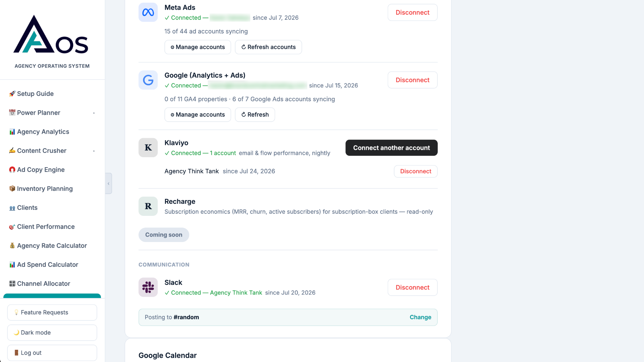The image size is (644, 362).
Task: Click the highlighted teal sidebar item at the bottom
Action: coord(52,296)
